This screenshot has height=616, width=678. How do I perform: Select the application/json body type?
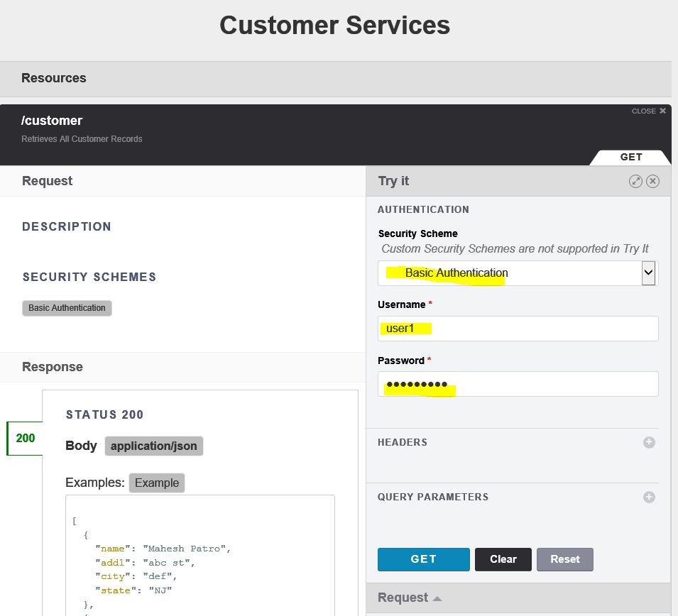coord(154,446)
